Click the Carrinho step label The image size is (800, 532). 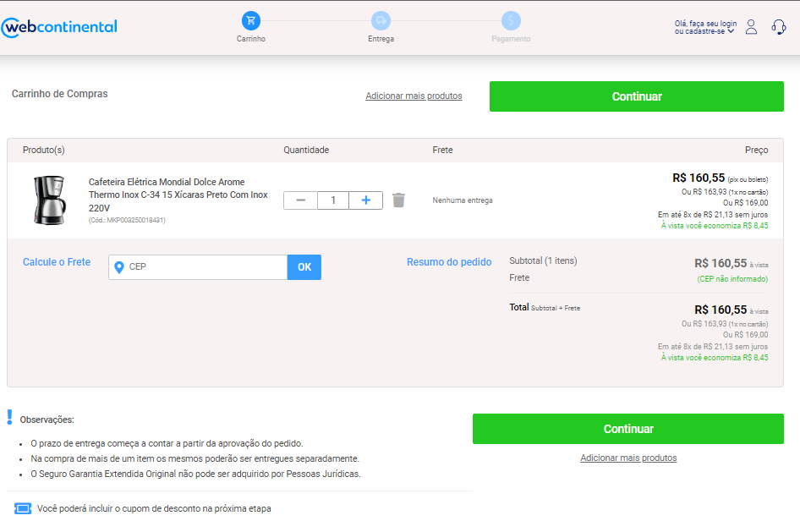[251, 39]
